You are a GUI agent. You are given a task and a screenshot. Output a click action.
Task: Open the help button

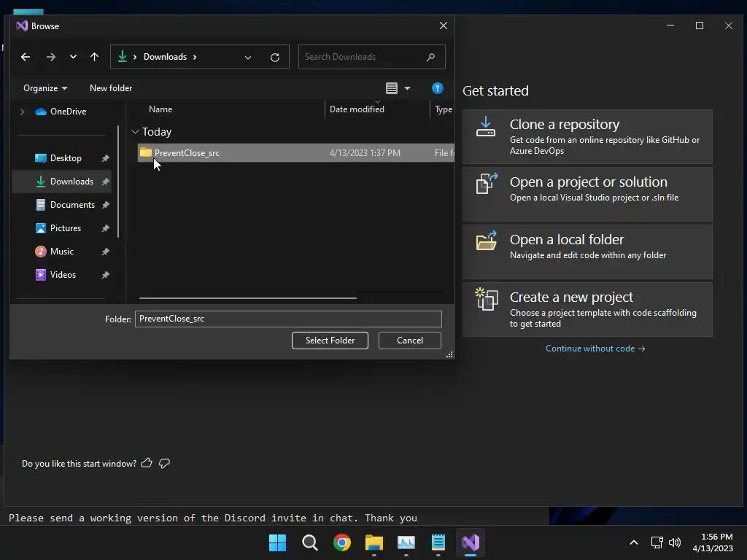pos(438,88)
